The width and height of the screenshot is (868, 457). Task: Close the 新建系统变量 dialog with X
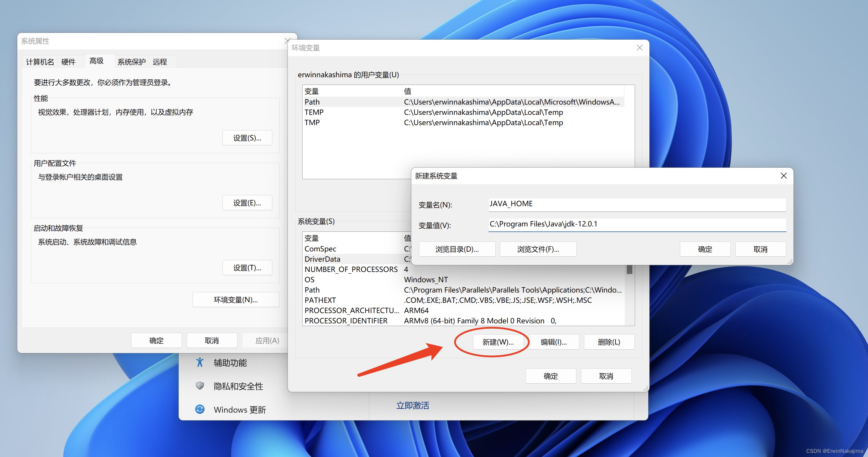(x=783, y=176)
